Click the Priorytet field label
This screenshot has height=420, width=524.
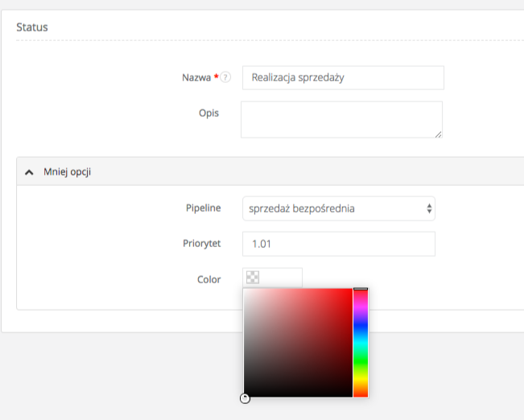click(x=201, y=244)
